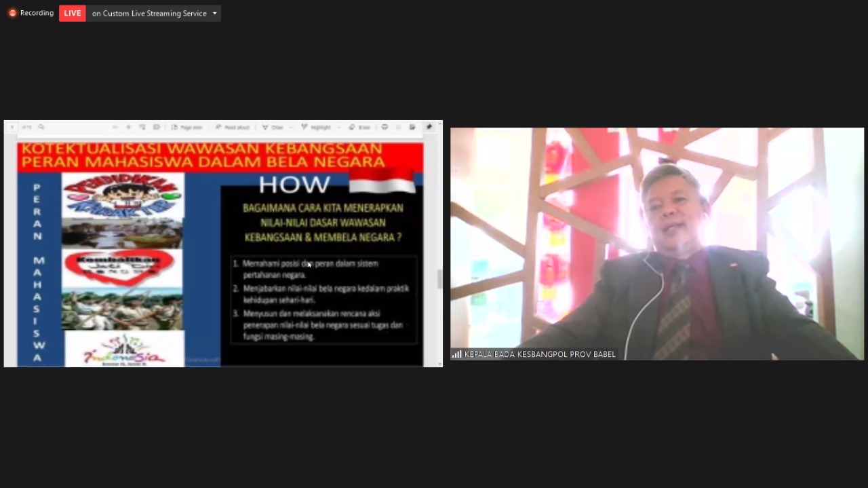The image size is (868, 488).
Task: Click the red Recording indicator icon
Action: pos(12,13)
